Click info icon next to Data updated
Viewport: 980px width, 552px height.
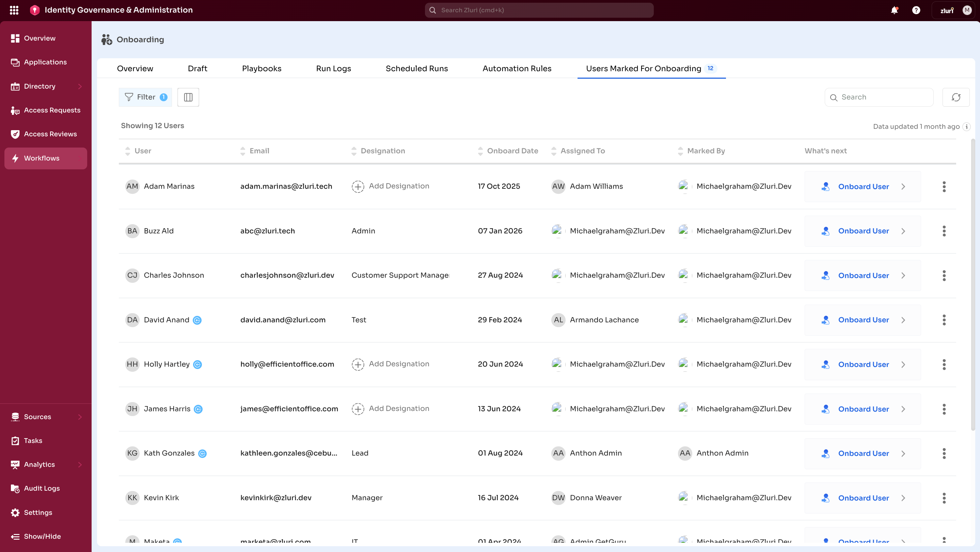pos(967,127)
